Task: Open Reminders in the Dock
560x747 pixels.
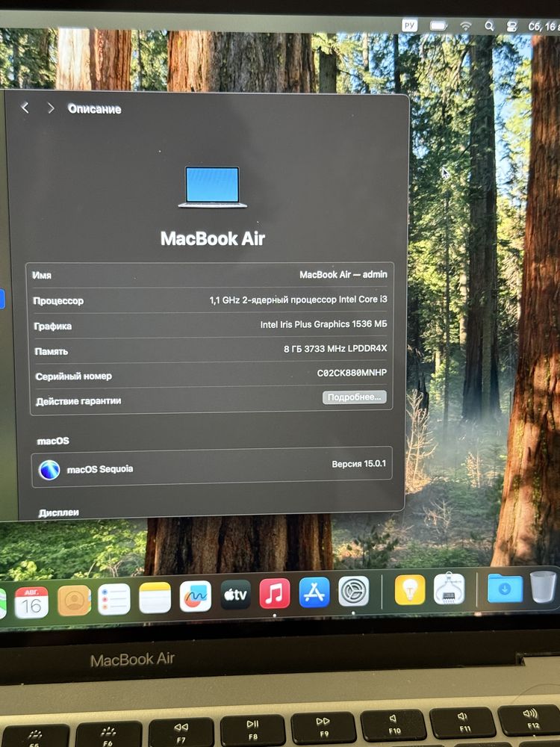Action: click(x=114, y=599)
